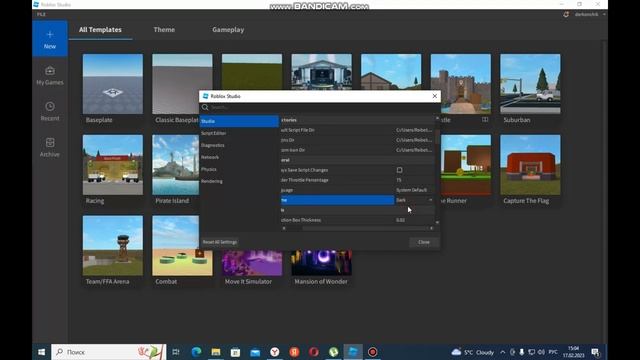
Task: Open the Windows notification center
Action: pos(596,352)
